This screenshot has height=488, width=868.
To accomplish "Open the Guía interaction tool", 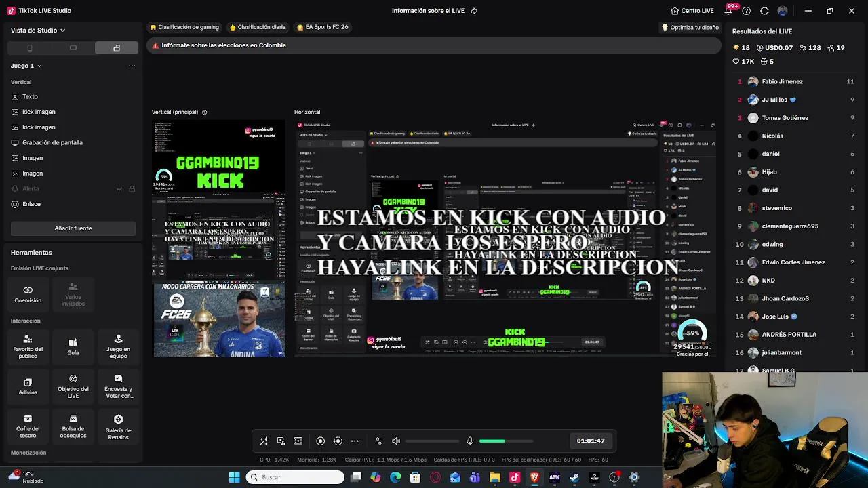I will pyautogui.click(x=73, y=346).
